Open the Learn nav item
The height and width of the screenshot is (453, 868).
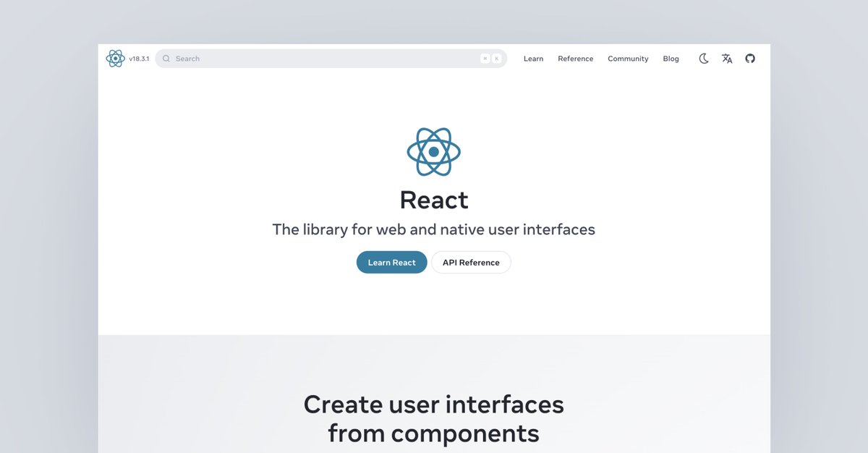(x=533, y=59)
